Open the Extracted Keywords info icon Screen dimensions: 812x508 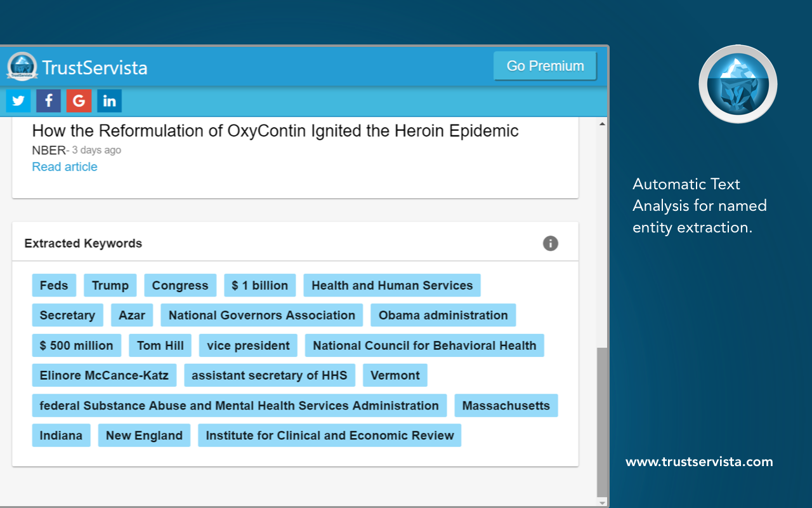[x=551, y=243]
